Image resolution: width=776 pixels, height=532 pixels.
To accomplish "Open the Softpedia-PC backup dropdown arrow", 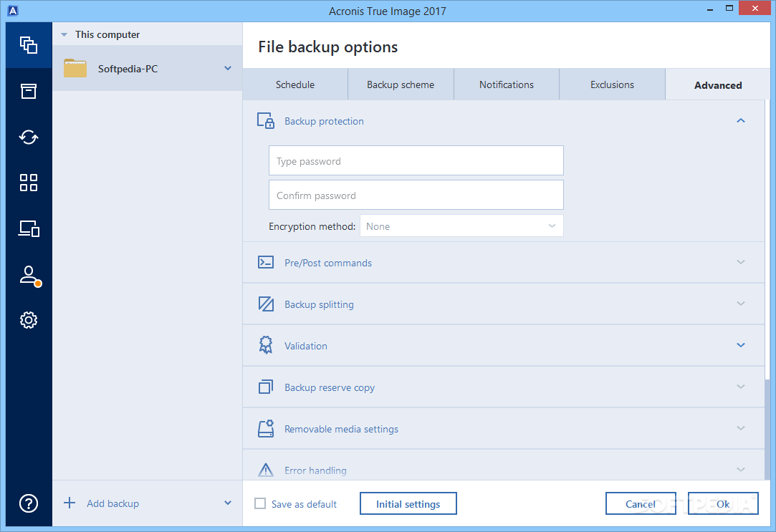I will (x=228, y=68).
